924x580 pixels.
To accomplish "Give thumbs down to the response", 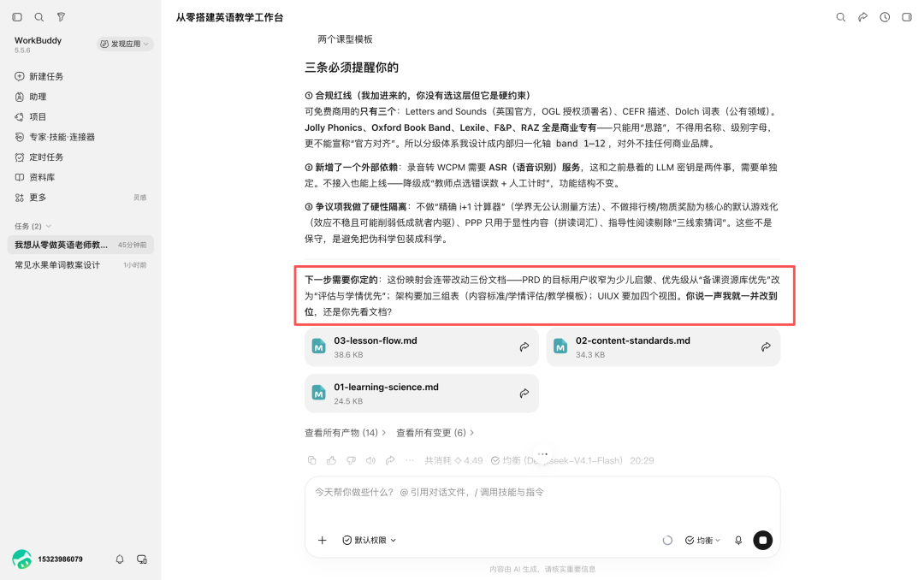I will coord(352,460).
